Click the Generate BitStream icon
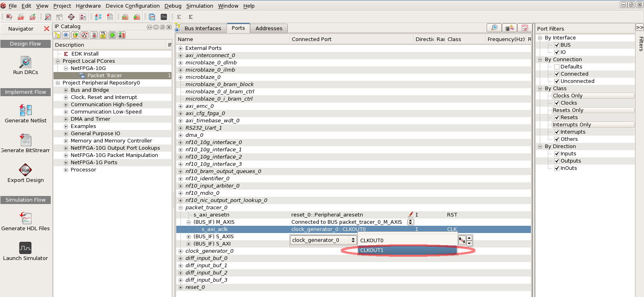The image size is (644, 297). point(25,140)
